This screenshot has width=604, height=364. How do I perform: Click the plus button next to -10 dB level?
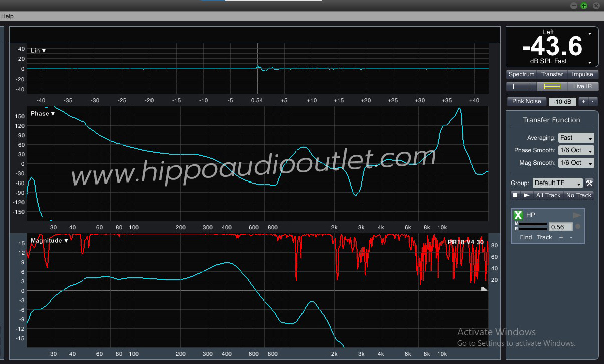coord(583,101)
